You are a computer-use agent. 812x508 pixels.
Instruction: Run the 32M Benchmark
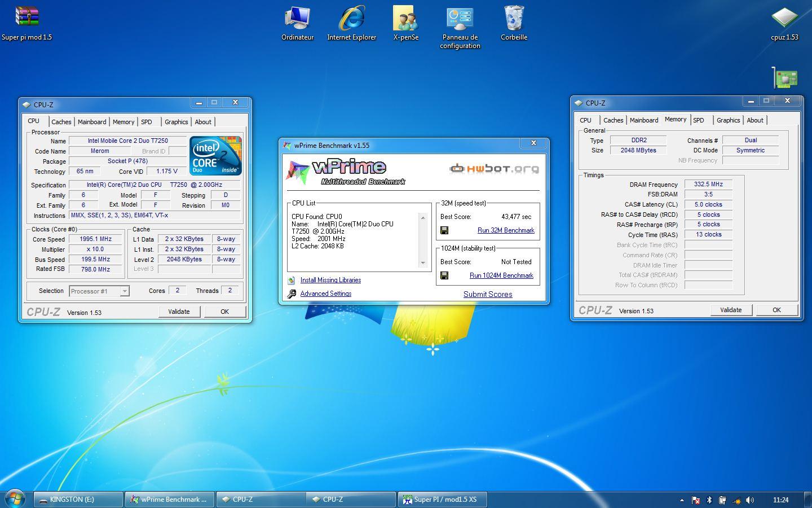coord(506,230)
